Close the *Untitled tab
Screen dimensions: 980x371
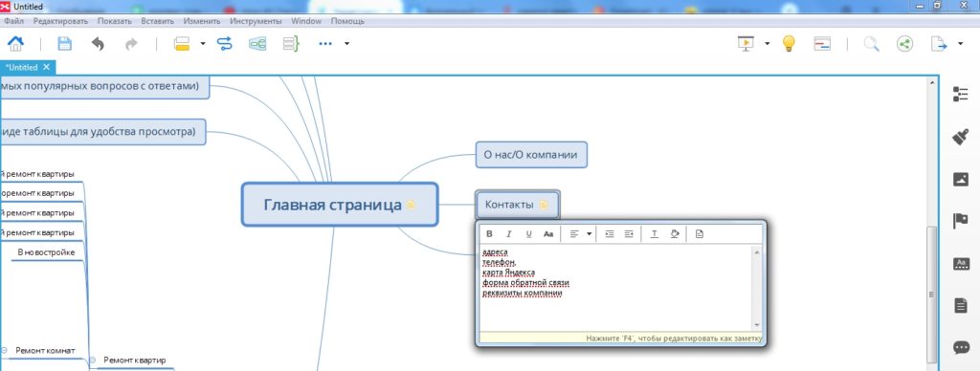click(47, 67)
